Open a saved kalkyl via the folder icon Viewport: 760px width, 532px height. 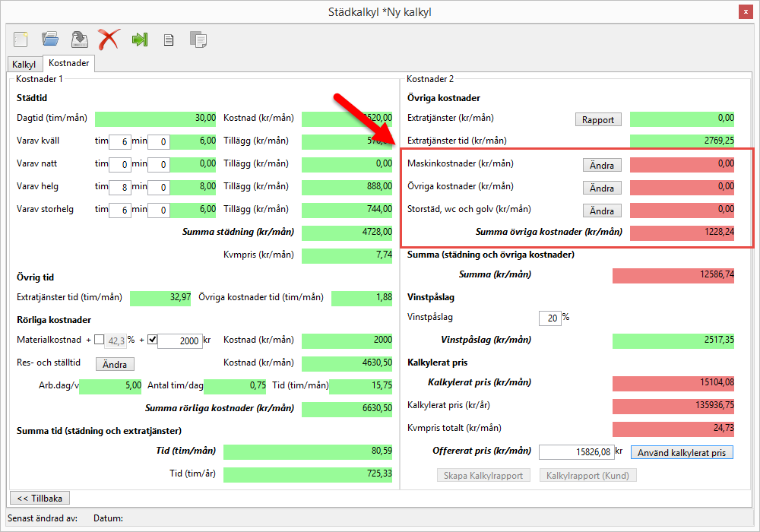[x=50, y=39]
